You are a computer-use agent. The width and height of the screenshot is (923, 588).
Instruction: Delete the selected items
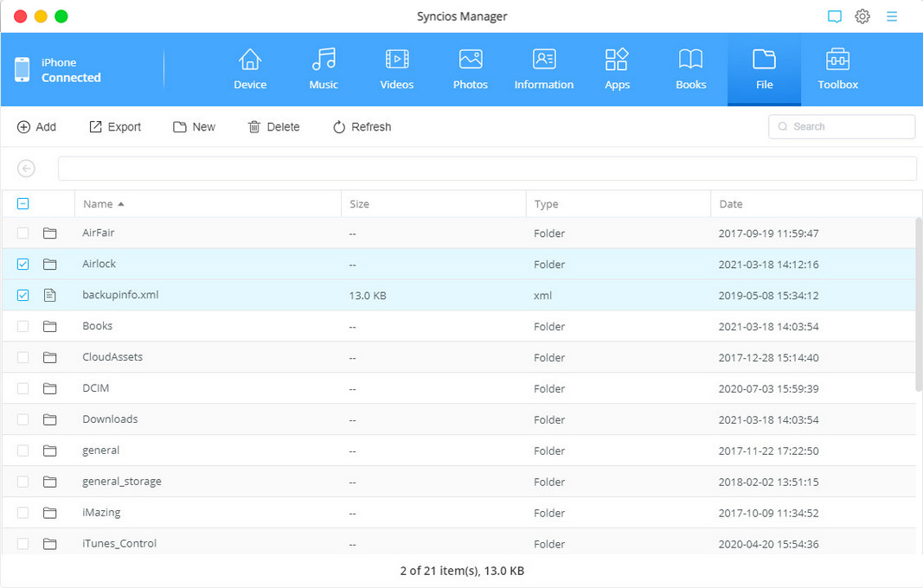point(273,126)
